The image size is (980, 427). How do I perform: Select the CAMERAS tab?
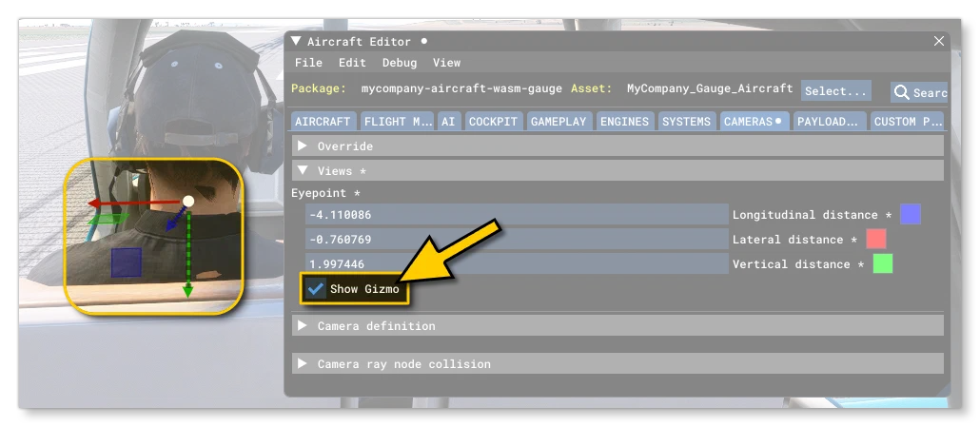point(754,122)
